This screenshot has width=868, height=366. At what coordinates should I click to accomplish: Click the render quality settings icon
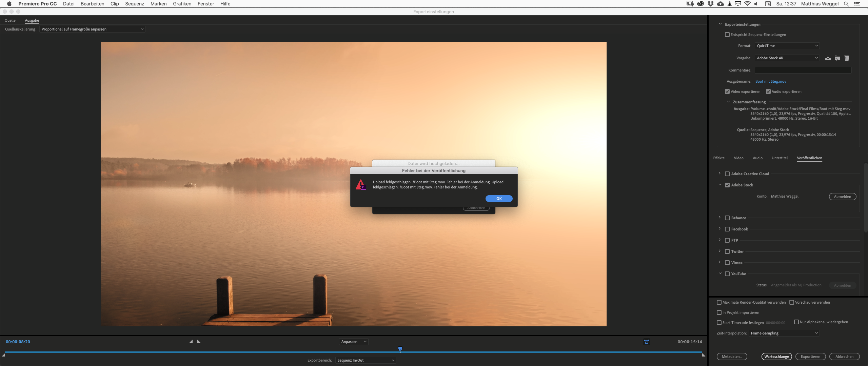coord(718,302)
